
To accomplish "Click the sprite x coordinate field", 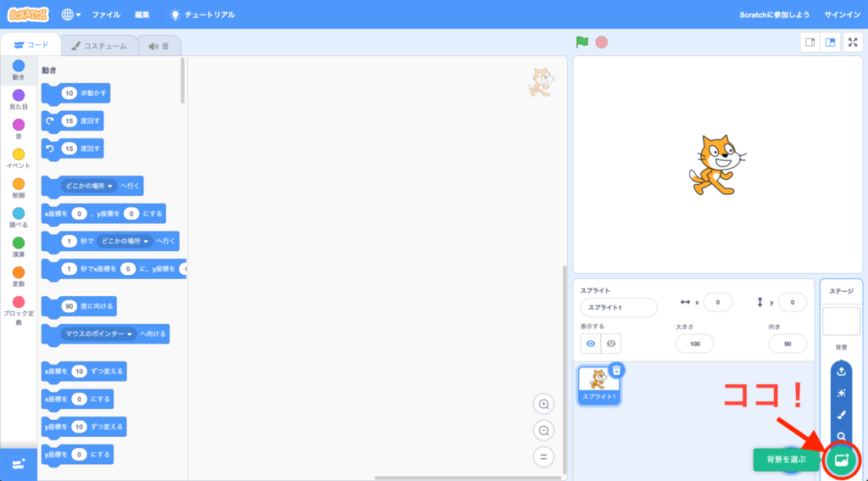I will tap(718, 302).
